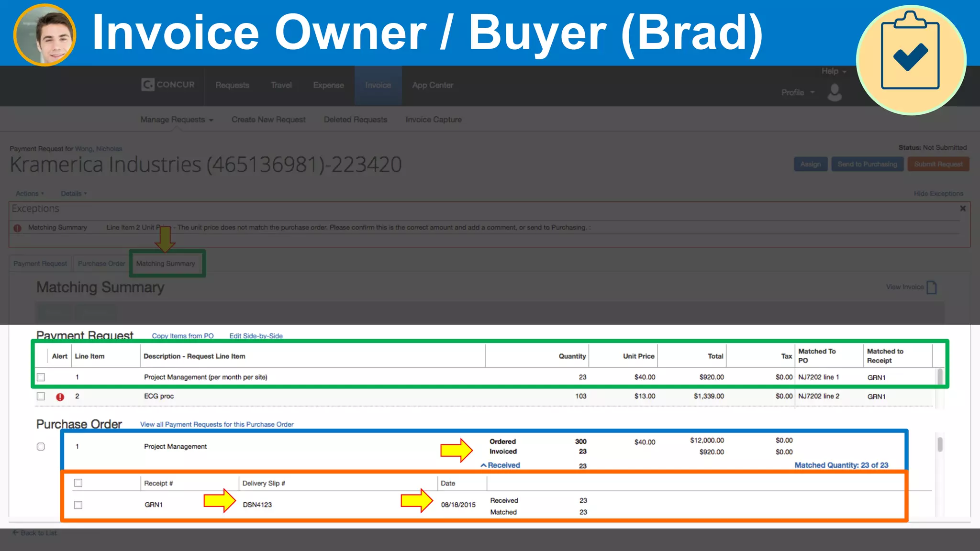
Task: Collapse the Received expander row
Action: [501, 465]
